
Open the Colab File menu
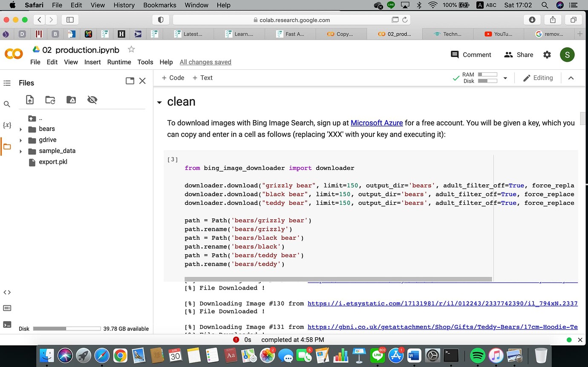(x=35, y=62)
